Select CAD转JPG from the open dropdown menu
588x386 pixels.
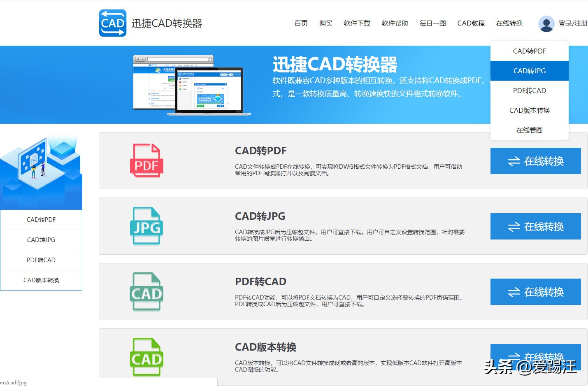coord(529,70)
